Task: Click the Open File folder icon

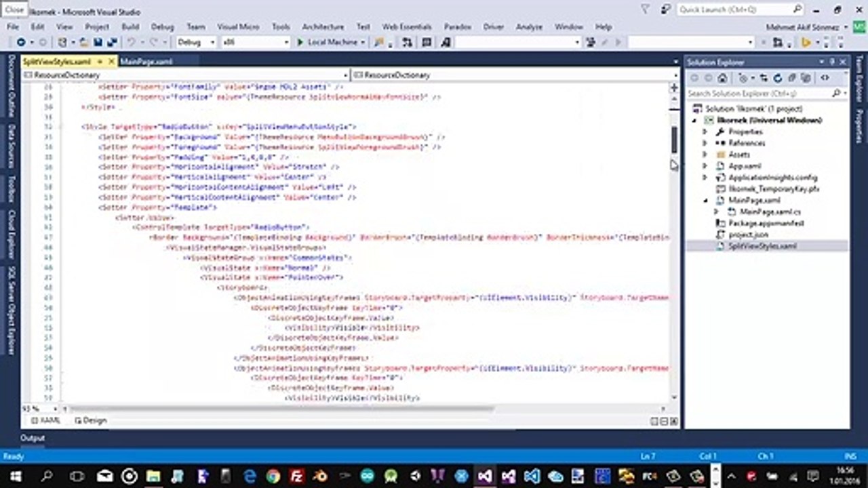Action: (x=85, y=42)
